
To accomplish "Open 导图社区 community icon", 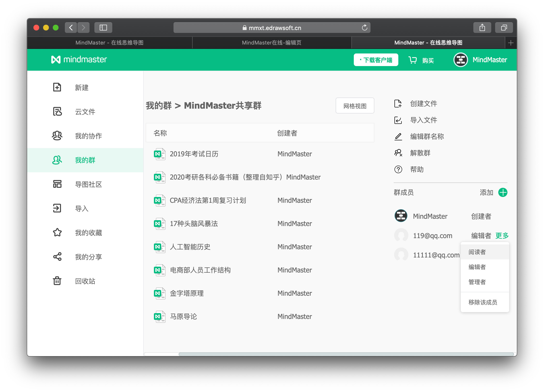I will click(x=57, y=184).
